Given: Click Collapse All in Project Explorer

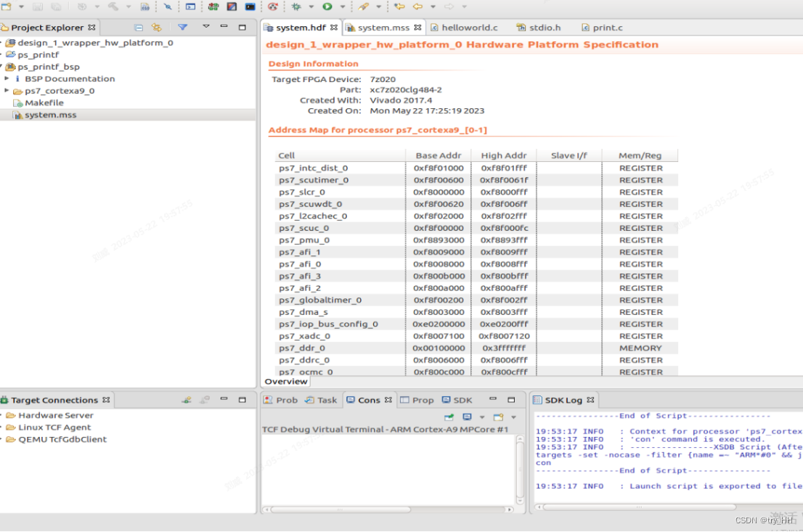Looking at the screenshot, I should (139, 27).
